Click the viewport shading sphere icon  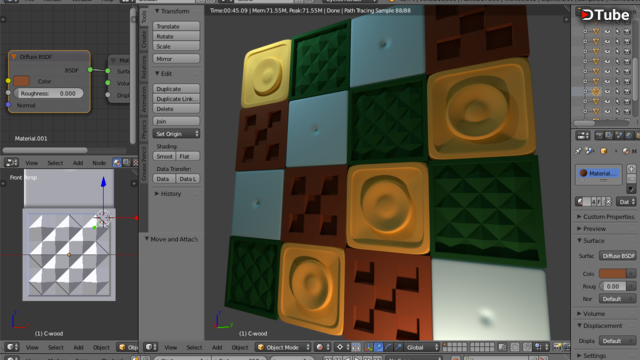[x=322, y=347]
